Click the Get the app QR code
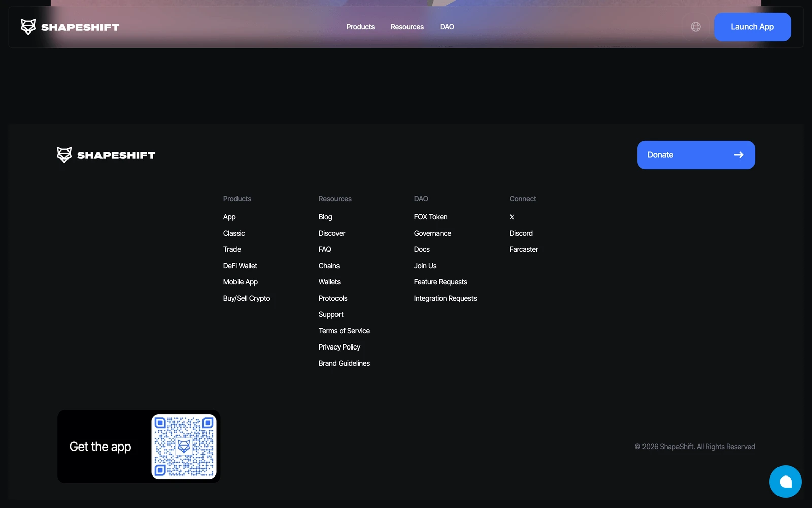This screenshot has width=812, height=508. 184,447
